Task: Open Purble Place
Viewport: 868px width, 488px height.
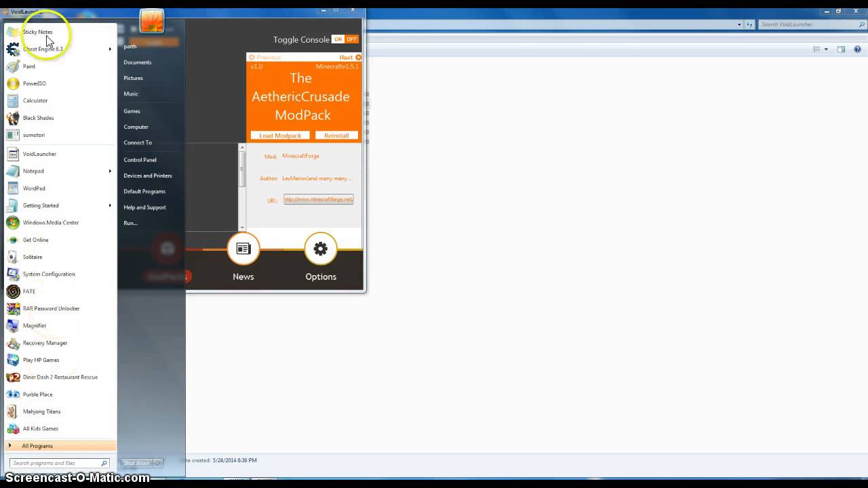Action: (60, 394)
